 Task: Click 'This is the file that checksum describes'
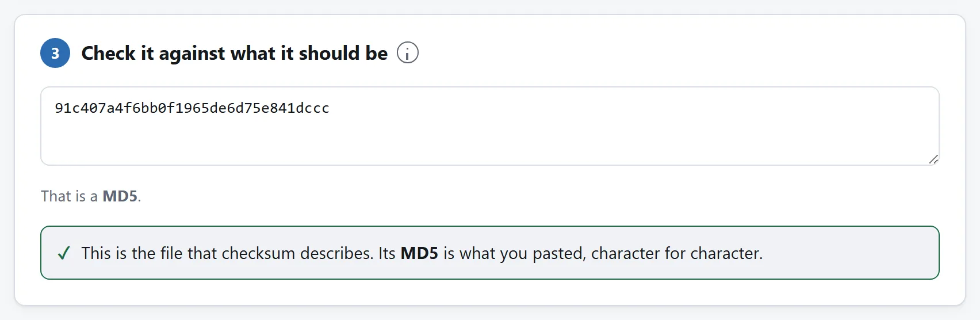click(x=226, y=253)
